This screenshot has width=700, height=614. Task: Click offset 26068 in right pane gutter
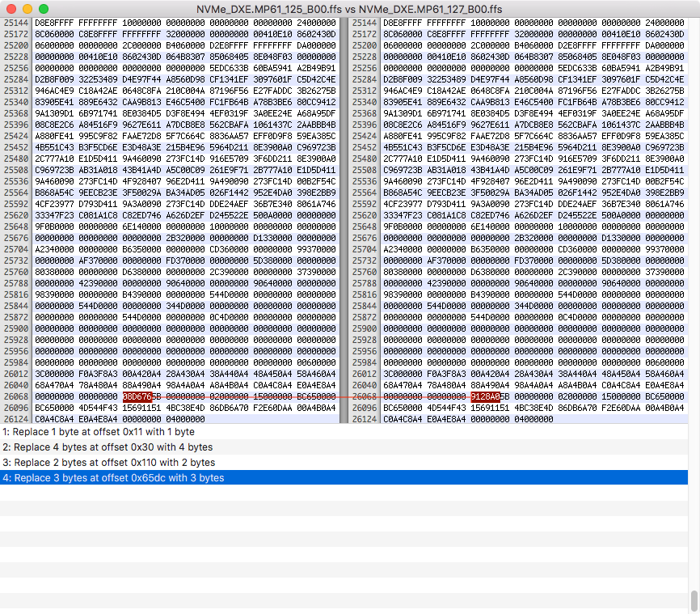(x=365, y=396)
